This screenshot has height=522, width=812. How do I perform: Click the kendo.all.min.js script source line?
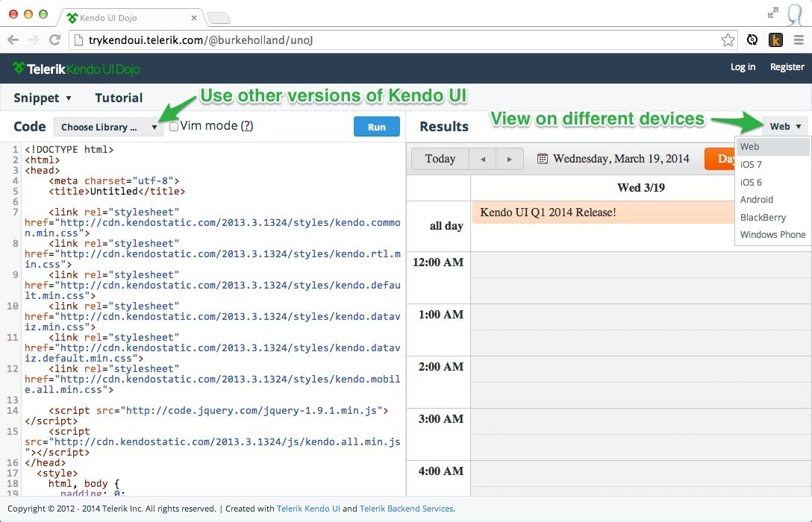212,441
